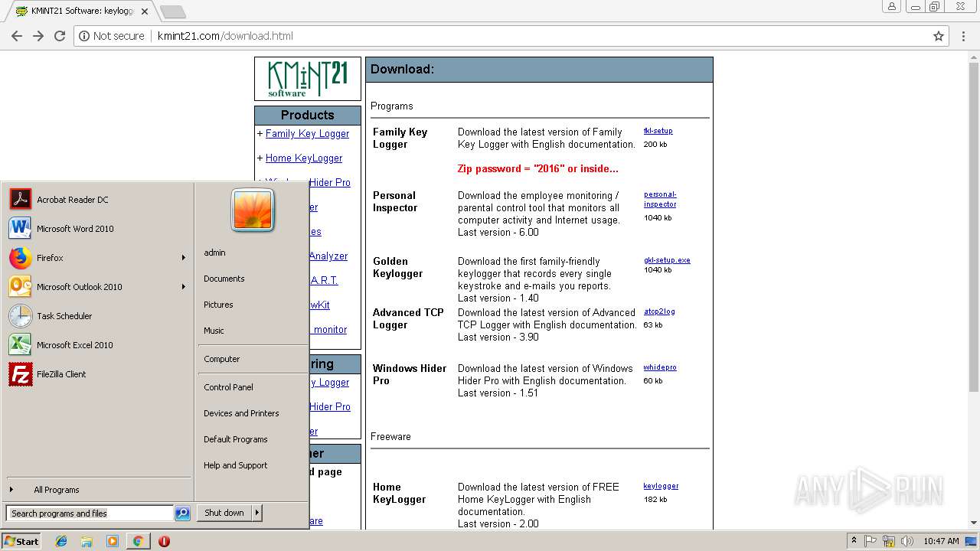This screenshot has width=980, height=551.
Task: Open Devices and Printers
Action: [241, 413]
